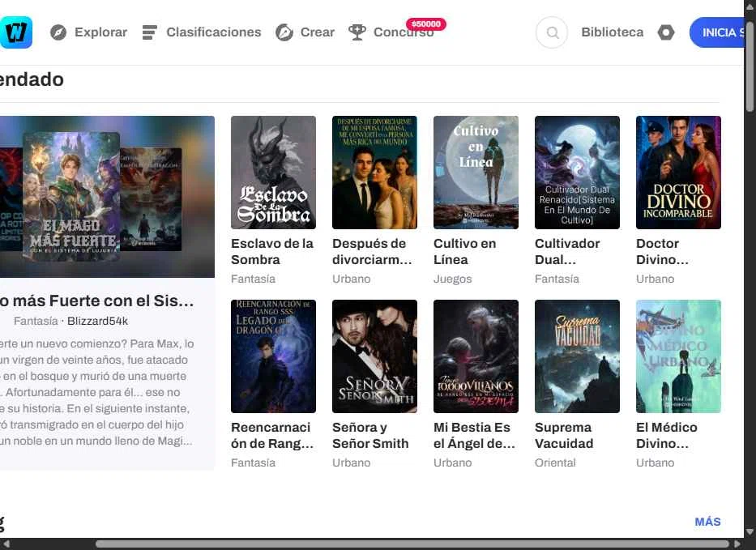Open the Después de divorciarme cover
Screen dimensions: 756x550
tap(374, 173)
